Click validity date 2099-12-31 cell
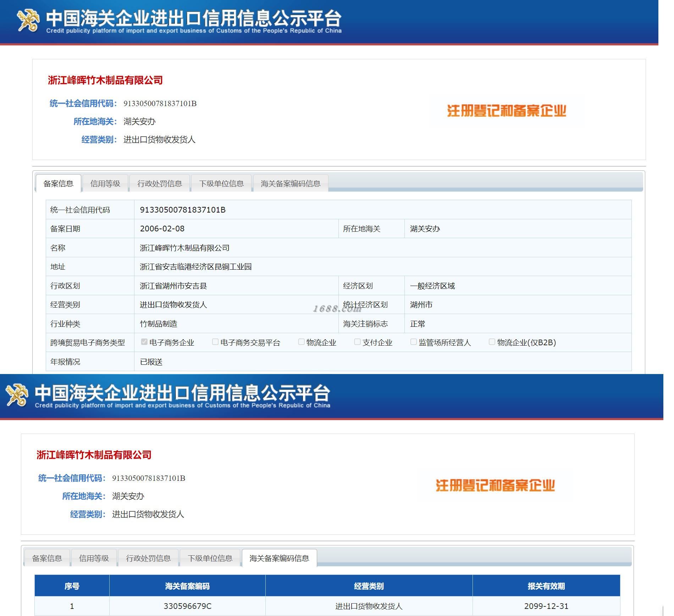This screenshot has height=616, width=674. click(x=546, y=606)
